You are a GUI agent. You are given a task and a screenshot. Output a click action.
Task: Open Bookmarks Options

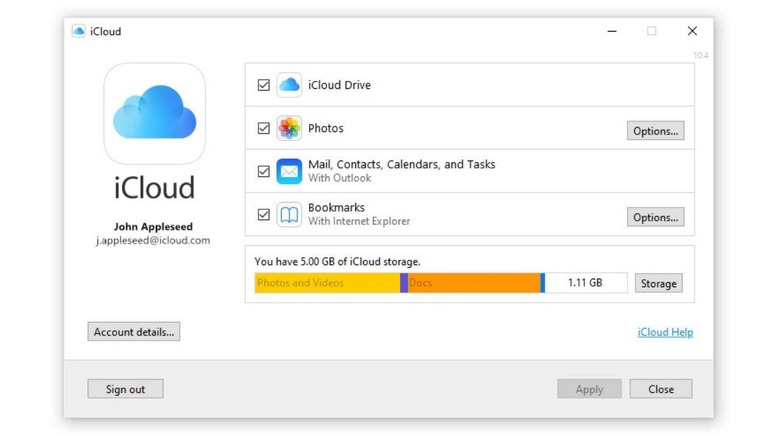(655, 217)
